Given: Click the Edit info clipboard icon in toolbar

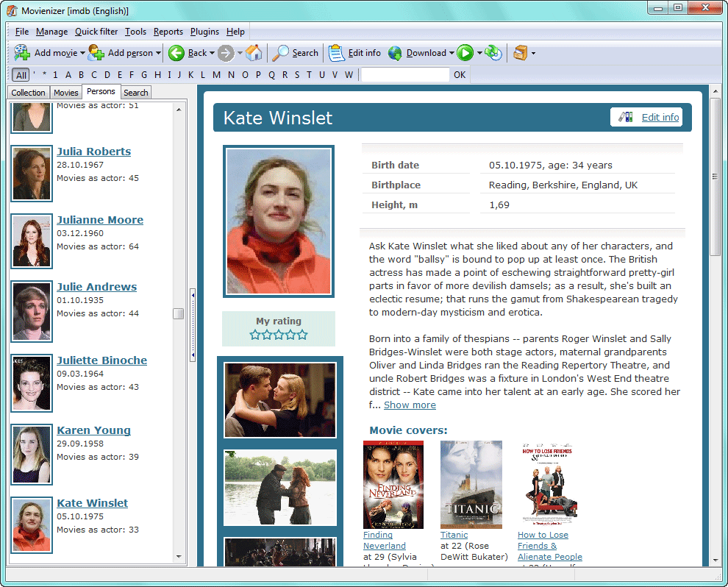Looking at the screenshot, I should (x=337, y=53).
